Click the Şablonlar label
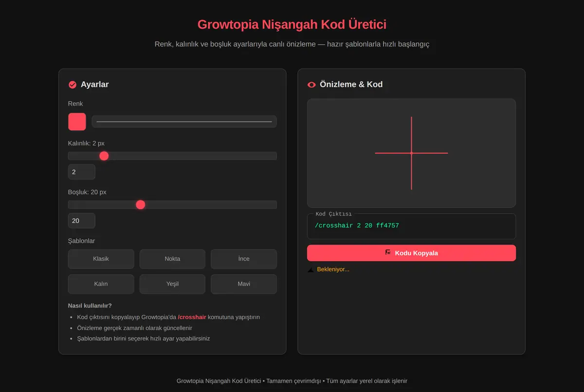 click(x=82, y=241)
